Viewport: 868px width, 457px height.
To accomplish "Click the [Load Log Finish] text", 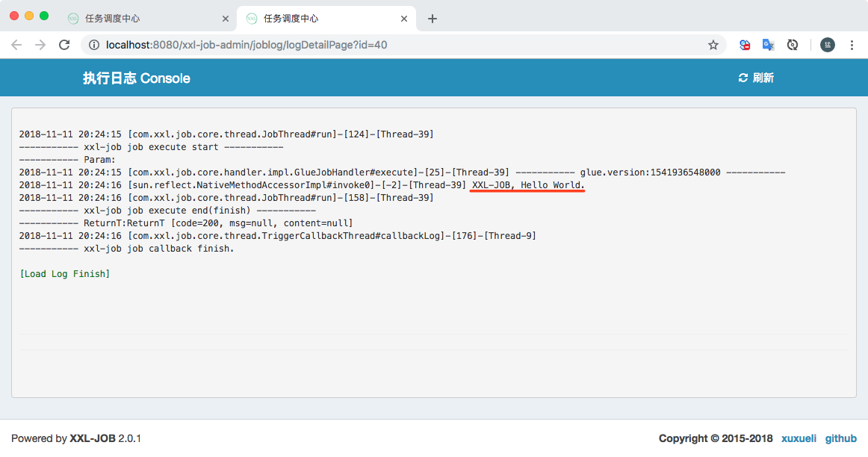I will pos(65,274).
